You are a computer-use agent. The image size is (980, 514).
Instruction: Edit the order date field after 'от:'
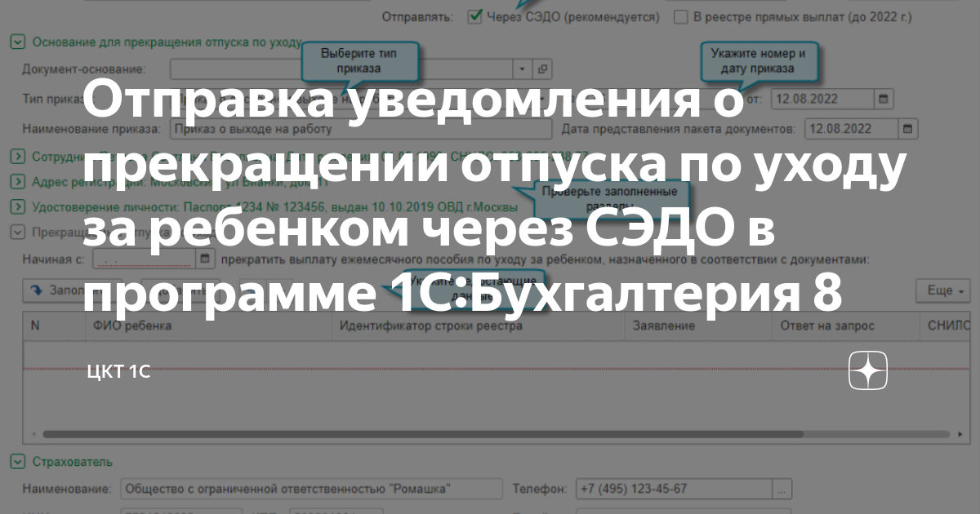point(822,100)
